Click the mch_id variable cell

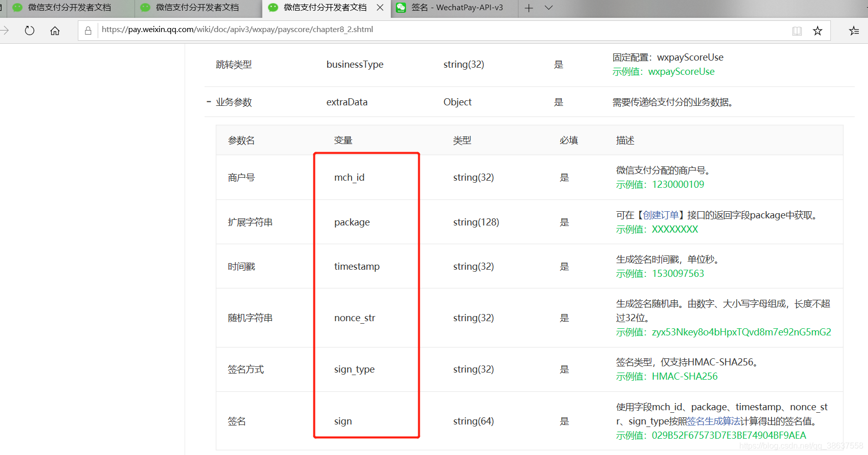pos(349,178)
